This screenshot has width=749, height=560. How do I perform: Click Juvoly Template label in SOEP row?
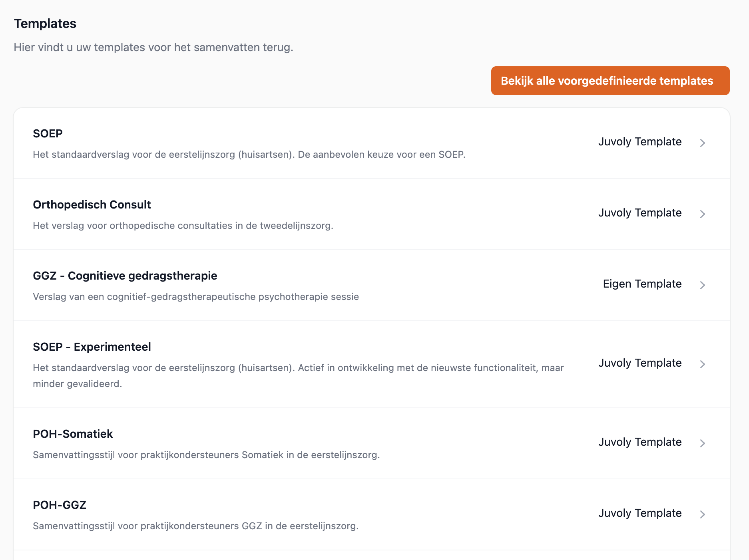tap(639, 141)
